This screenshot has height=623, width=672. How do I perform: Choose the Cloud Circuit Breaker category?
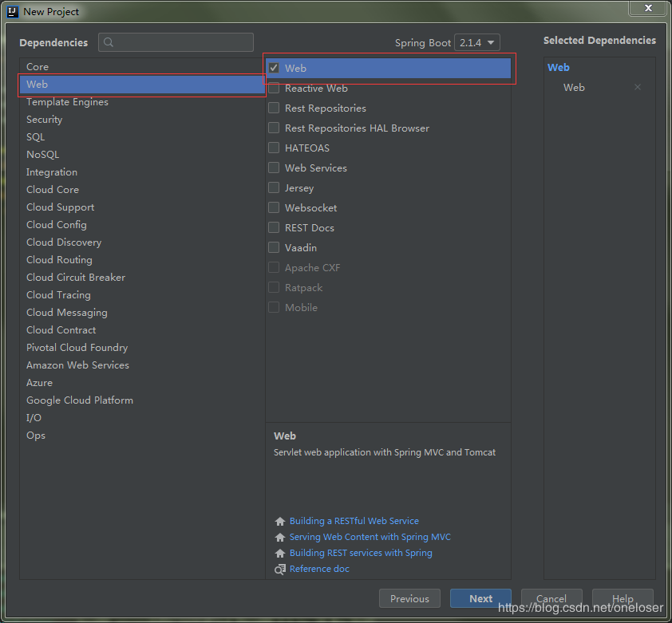pos(142,278)
